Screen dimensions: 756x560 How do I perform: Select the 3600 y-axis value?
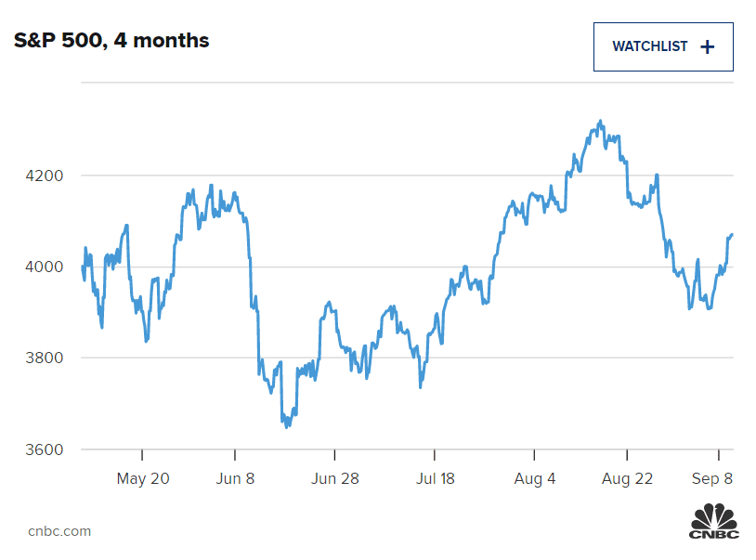coord(46,449)
